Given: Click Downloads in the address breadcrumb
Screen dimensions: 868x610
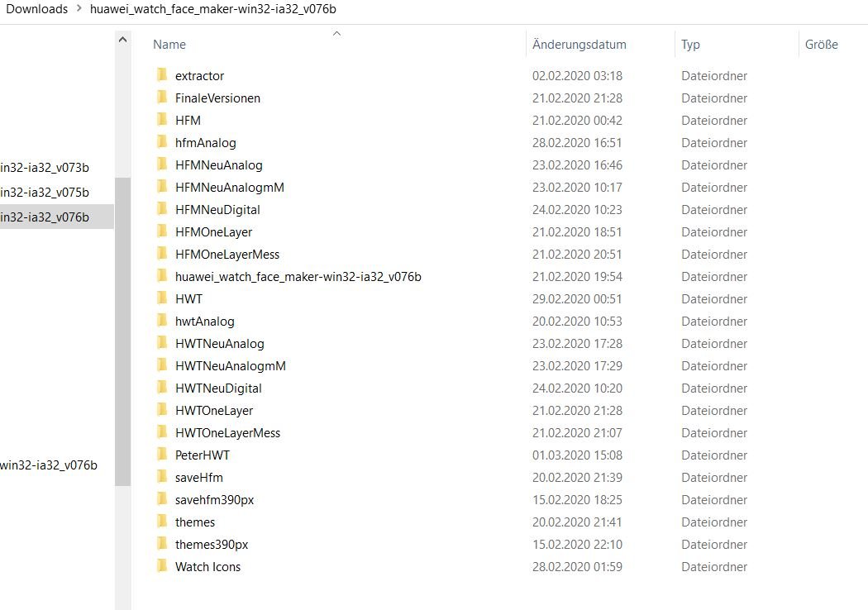Looking at the screenshot, I should point(36,9).
